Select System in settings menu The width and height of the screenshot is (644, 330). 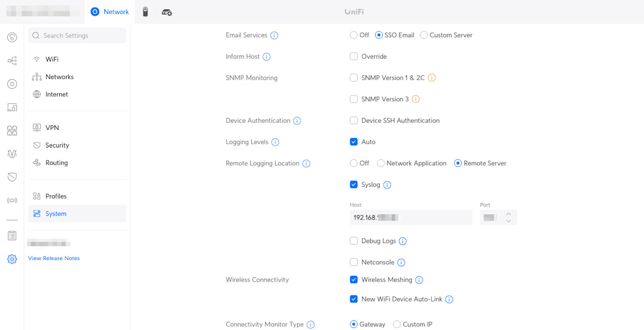(x=77, y=214)
